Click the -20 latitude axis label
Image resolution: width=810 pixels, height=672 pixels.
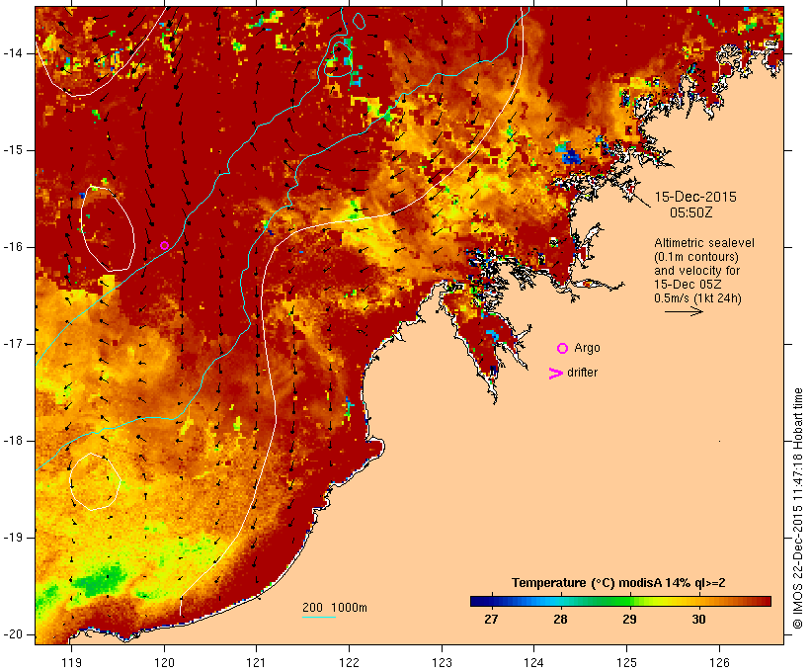coord(13,634)
